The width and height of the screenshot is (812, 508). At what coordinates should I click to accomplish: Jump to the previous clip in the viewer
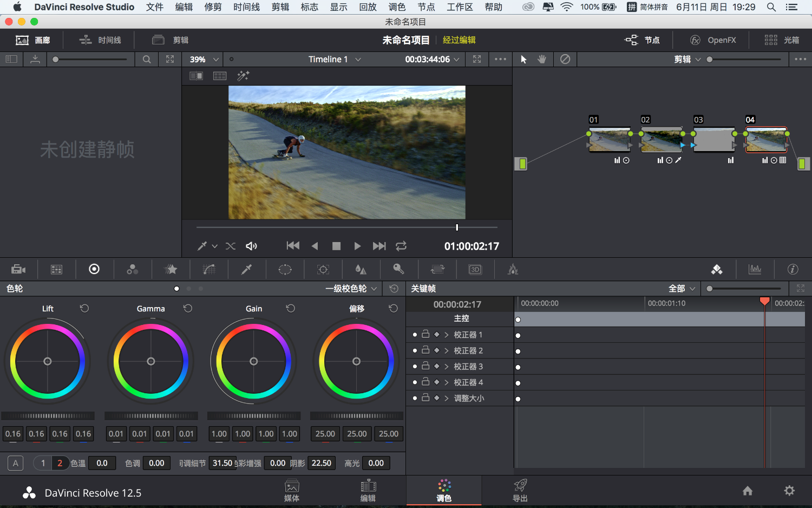click(293, 246)
